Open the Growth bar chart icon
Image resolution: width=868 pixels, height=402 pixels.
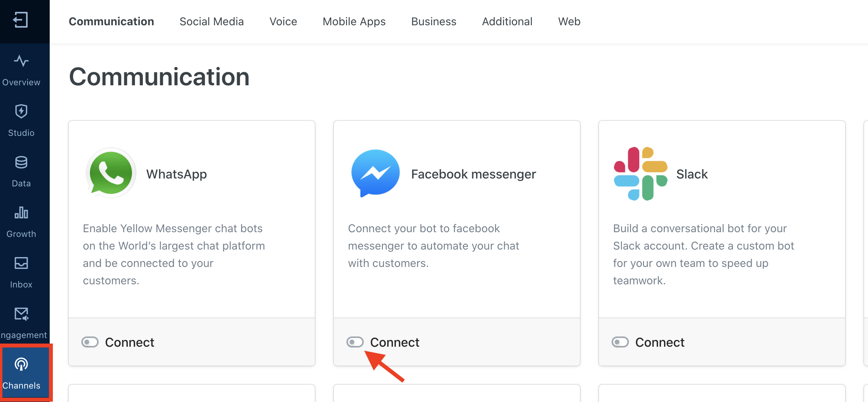(21, 212)
